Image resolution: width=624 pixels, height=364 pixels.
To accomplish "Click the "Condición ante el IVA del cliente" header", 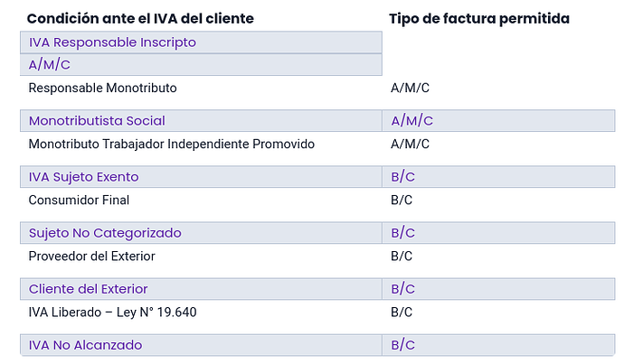I will pyautogui.click(x=140, y=18).
